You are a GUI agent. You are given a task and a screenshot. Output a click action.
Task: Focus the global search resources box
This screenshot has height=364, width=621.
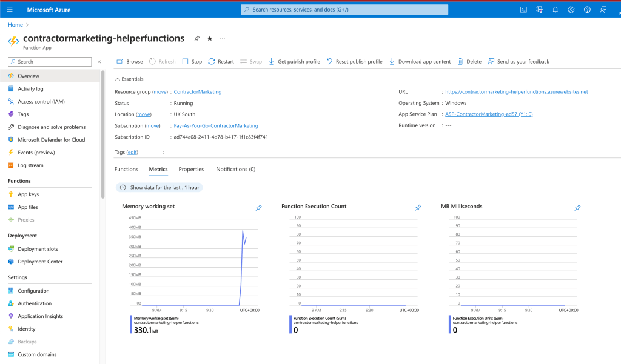(x=344, y=10)
